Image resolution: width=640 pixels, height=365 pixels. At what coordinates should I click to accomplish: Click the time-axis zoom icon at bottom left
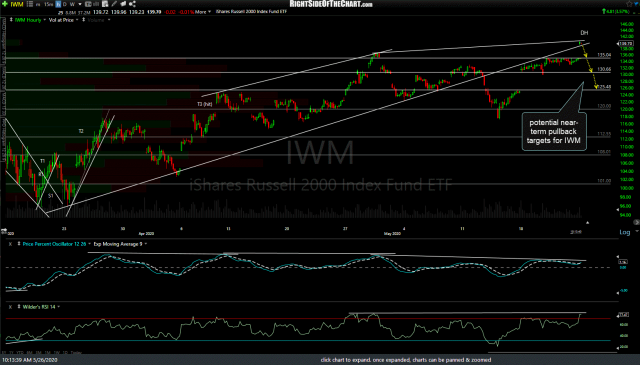[3, 231]
